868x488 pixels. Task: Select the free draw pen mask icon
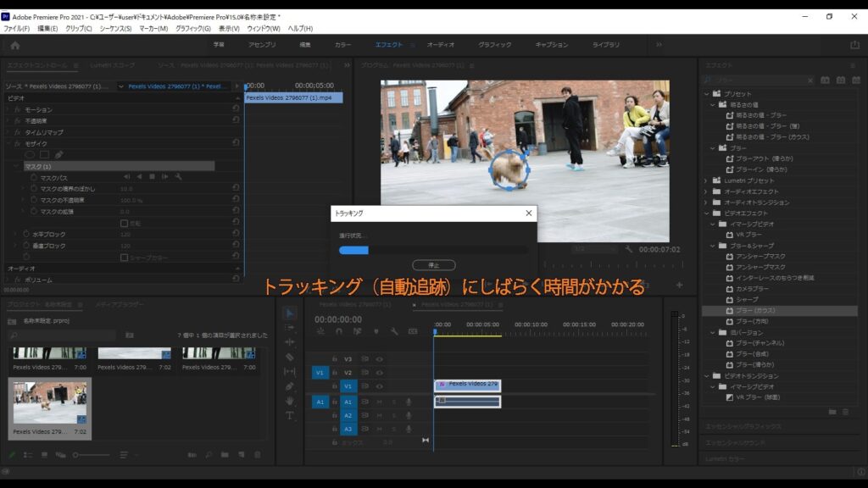click(58, 154)
